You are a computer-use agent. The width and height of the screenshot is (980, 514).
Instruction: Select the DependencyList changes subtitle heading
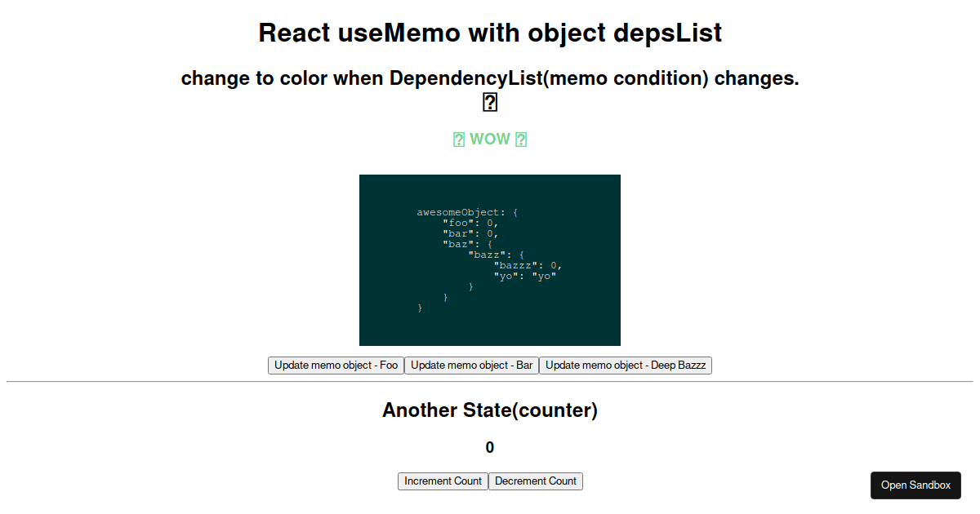click(x=490, y=78)
